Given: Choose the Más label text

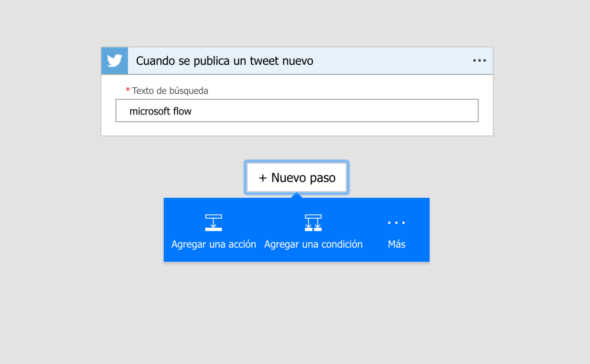Looking at the screenshot, I should coord(397,244).
